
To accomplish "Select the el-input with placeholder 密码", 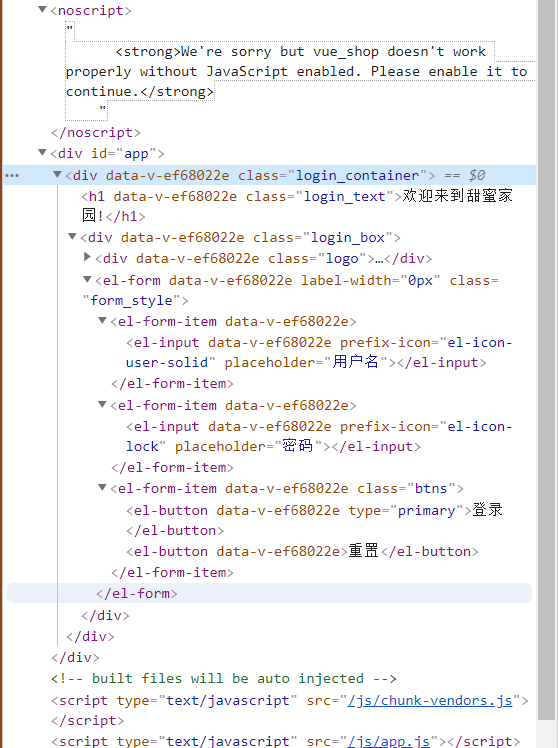I will coord(319,436).
